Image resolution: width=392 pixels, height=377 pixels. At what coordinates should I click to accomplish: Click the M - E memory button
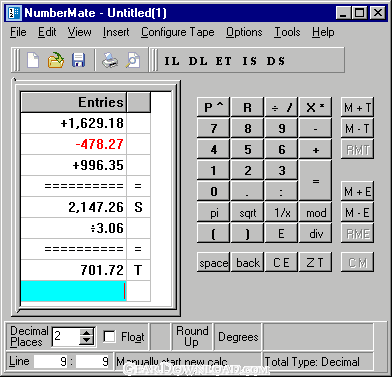click(357, 213)
